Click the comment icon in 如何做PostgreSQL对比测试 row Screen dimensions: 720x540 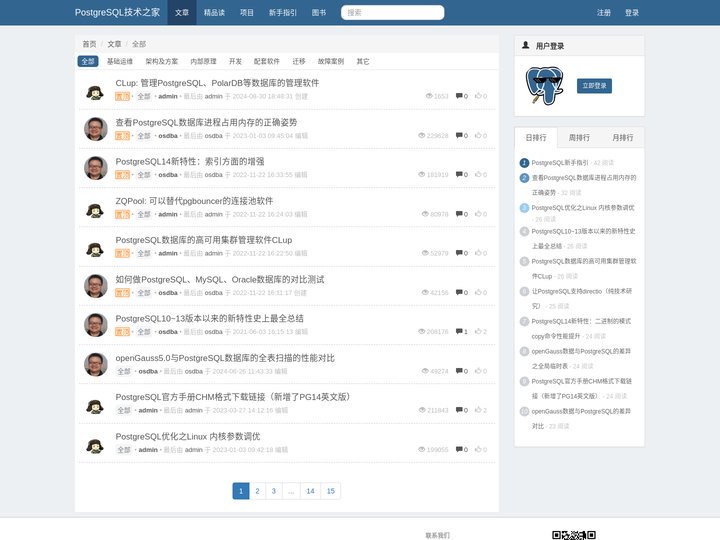coord(459,292)
